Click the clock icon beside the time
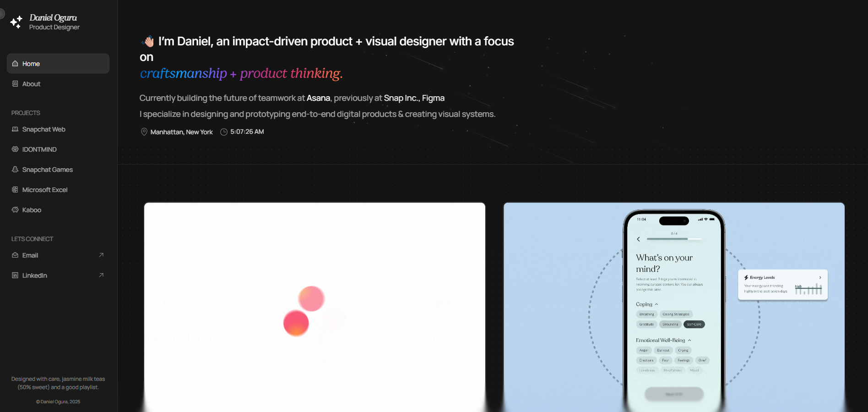 pos(224,132)
